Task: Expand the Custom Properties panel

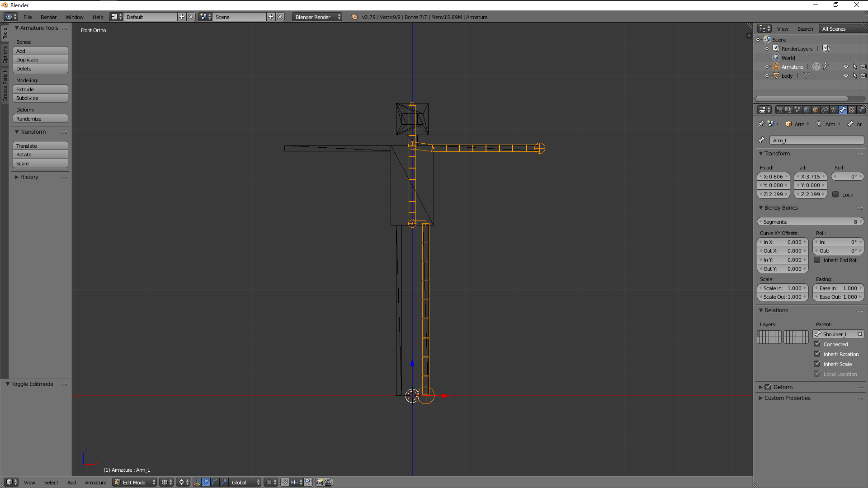Action: 787,398
